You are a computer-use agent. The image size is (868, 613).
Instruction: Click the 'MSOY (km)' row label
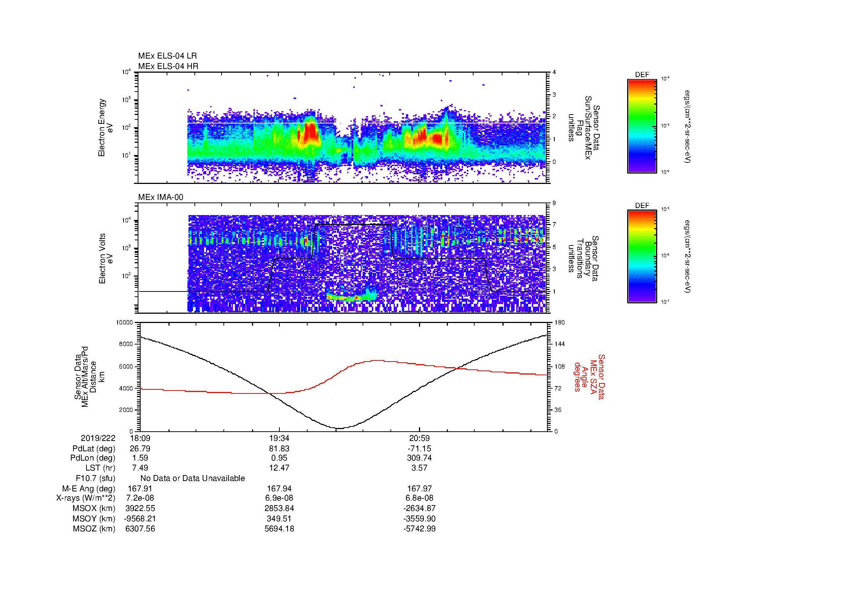pos(94,519)
